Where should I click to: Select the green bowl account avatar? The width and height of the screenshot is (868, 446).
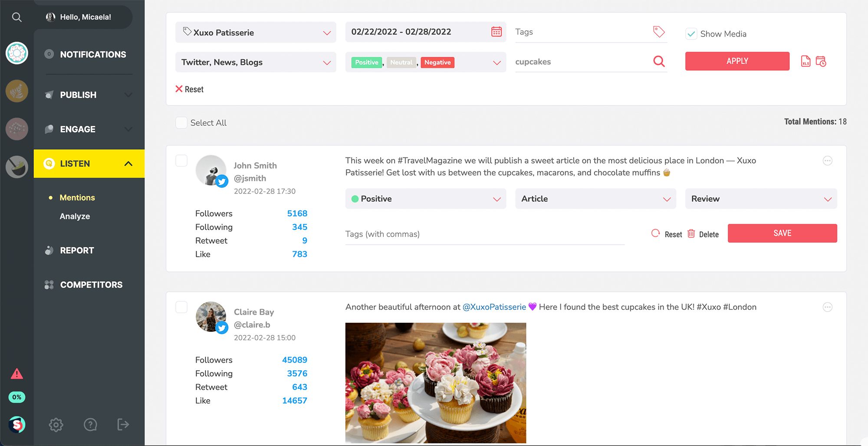(17, 167)
